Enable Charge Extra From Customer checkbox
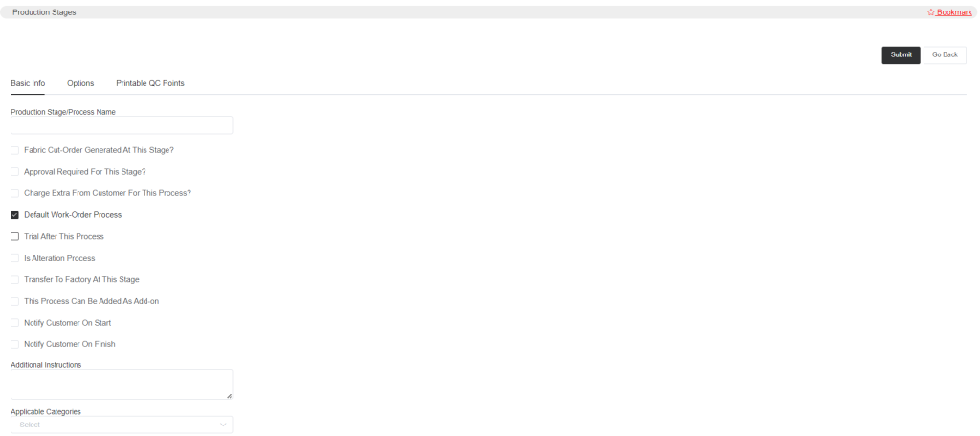The image size is (980, 436). (x=15, y=194)
